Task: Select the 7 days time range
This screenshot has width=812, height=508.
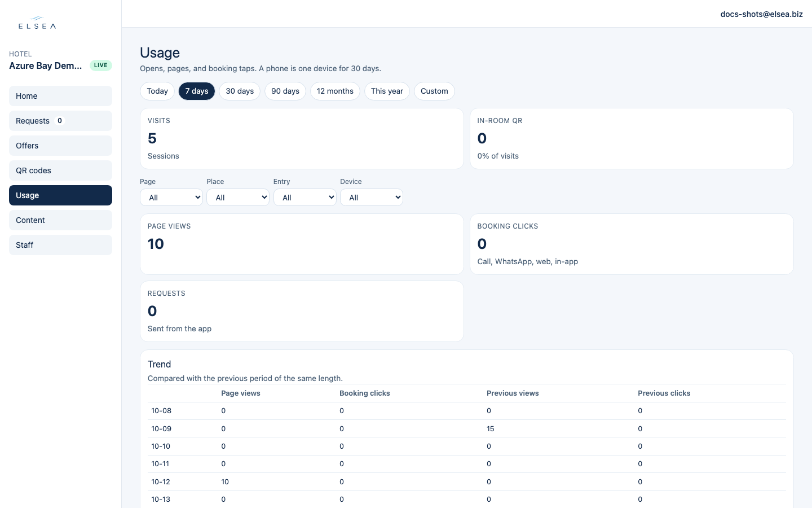Action: [197, 91]
